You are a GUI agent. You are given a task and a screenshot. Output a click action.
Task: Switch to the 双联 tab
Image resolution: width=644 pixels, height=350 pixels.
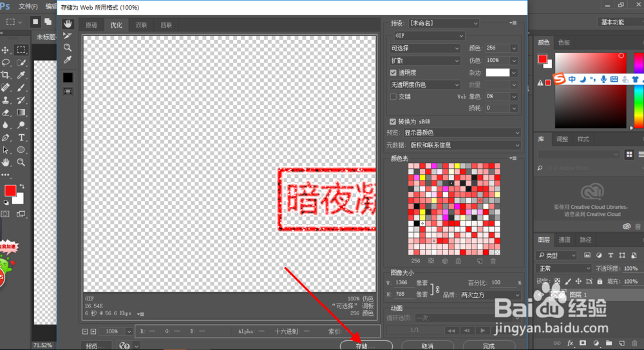point(141,25)
